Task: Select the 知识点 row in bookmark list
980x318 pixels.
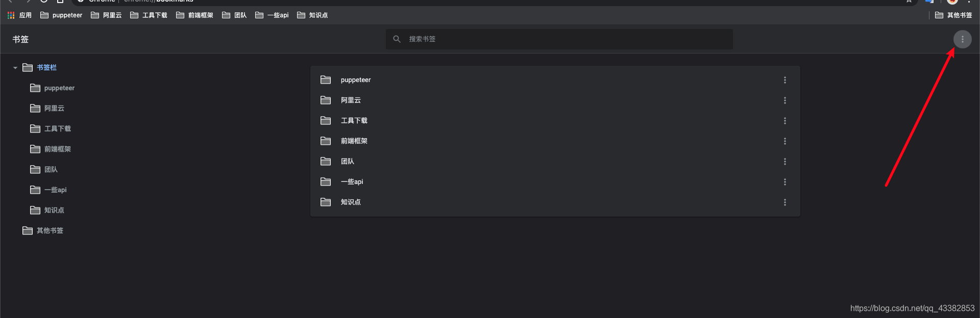Action: [x=555, y=202]
